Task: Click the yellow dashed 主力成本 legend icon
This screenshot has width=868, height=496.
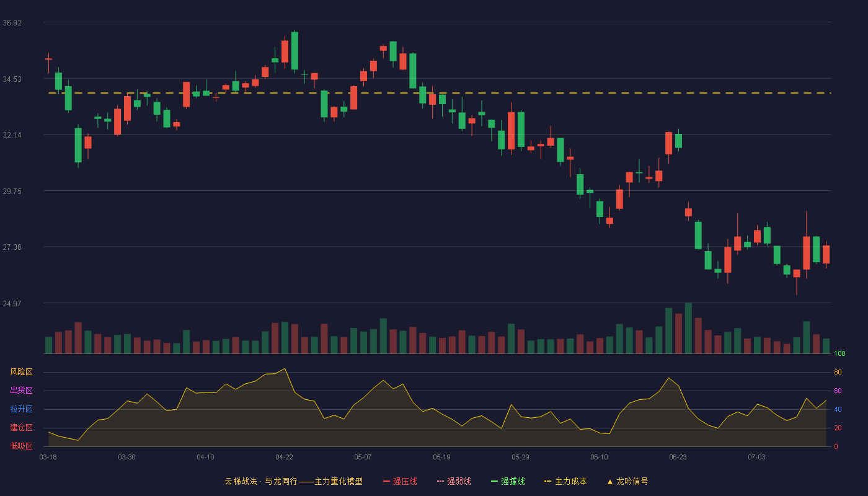Action: (547, 481)
